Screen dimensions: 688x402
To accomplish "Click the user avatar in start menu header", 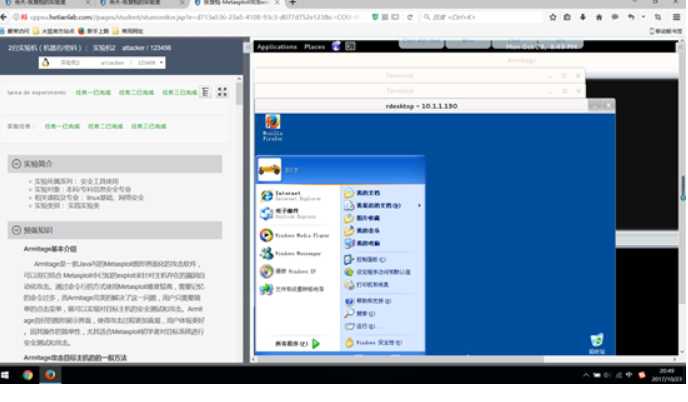I will pos(269,170).
